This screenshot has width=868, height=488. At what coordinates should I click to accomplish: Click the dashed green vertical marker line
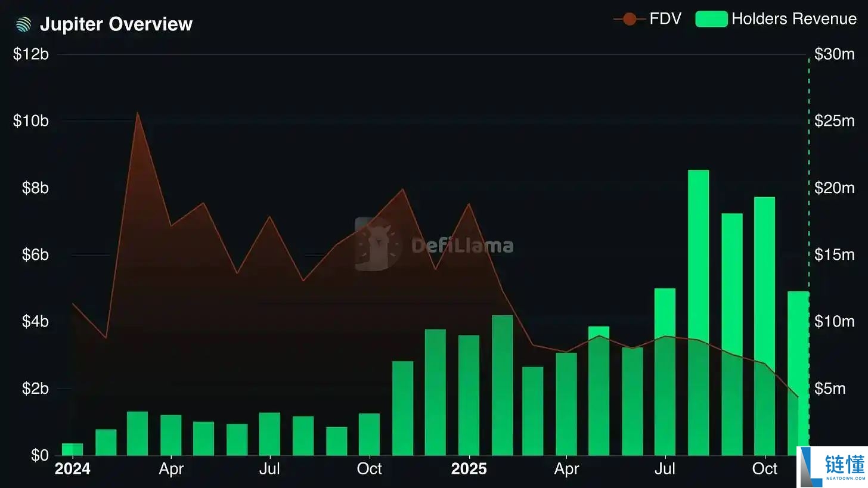click(809, 179)
